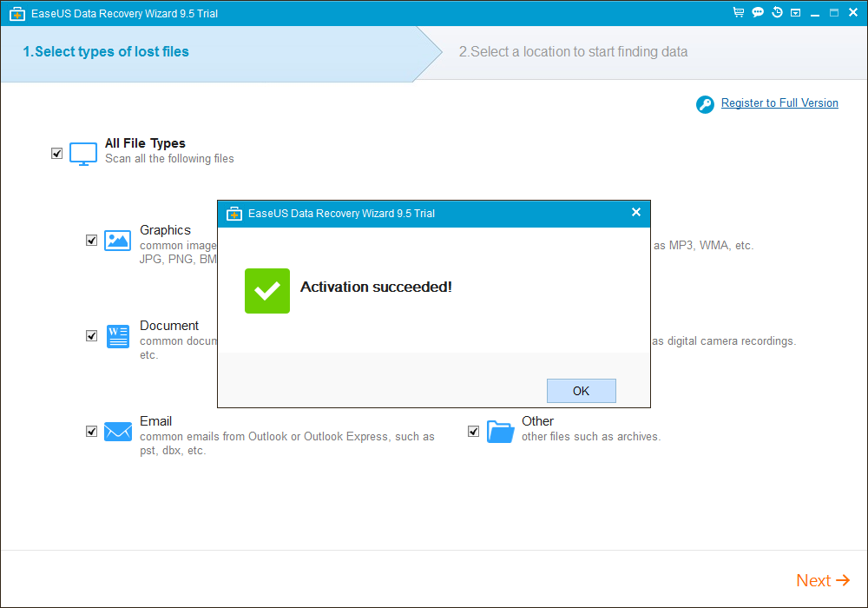Click the Document file icon
Screen dimensions: 868x608
tap(118, 336)
